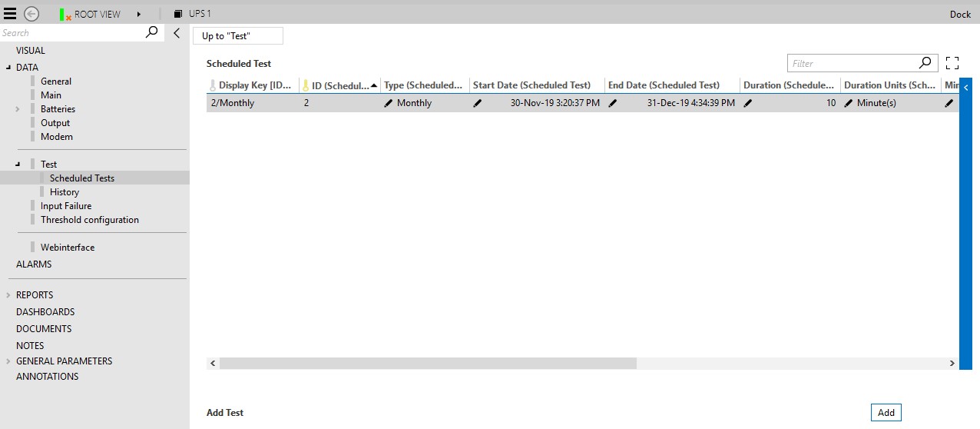Screen dimensions: 980x429
Task: Click the sidebar search magnifier icon
Action: point(152,32)
